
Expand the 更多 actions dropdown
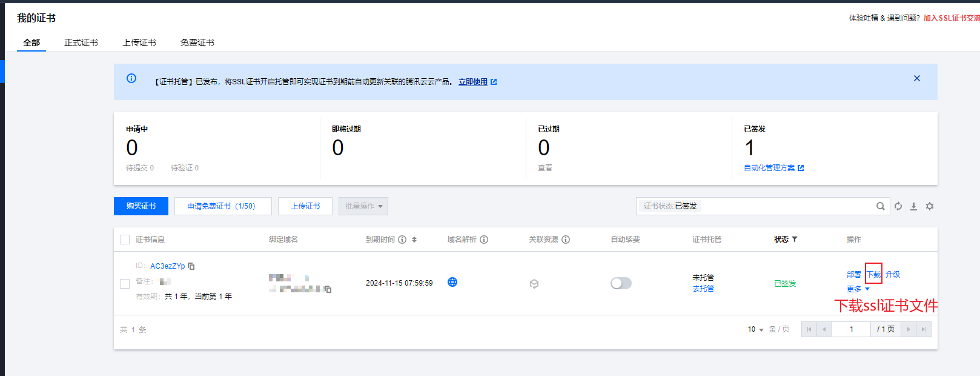[x=858, y=289]
